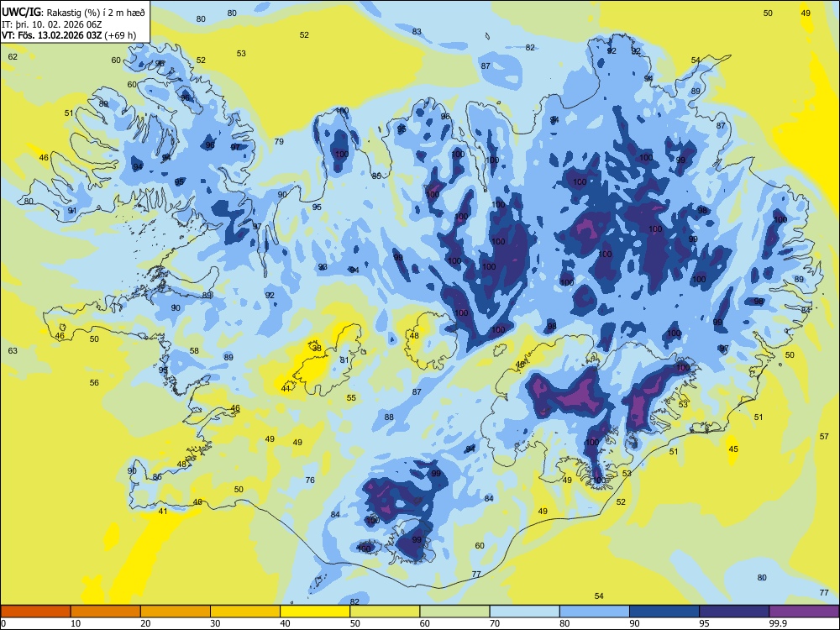840x630 pixels.
Task: Click the legend label '99.9'
Action: pyautogui.click(x=777, y=623)
